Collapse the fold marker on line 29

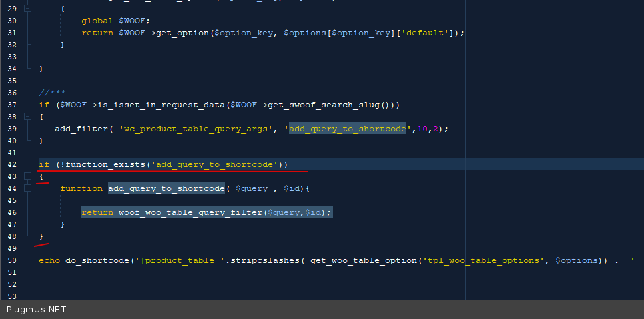[27, 9]
